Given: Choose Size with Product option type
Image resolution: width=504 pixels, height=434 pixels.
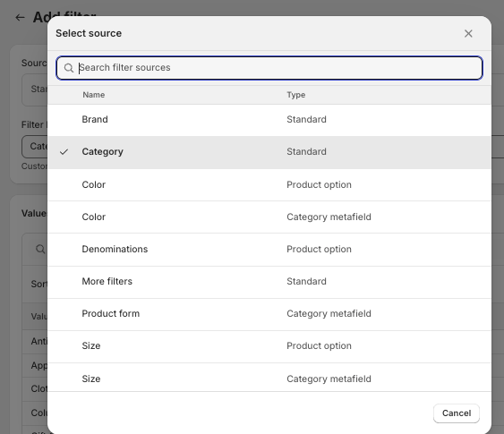Looking at the screenshot, I should click(269, 346).
